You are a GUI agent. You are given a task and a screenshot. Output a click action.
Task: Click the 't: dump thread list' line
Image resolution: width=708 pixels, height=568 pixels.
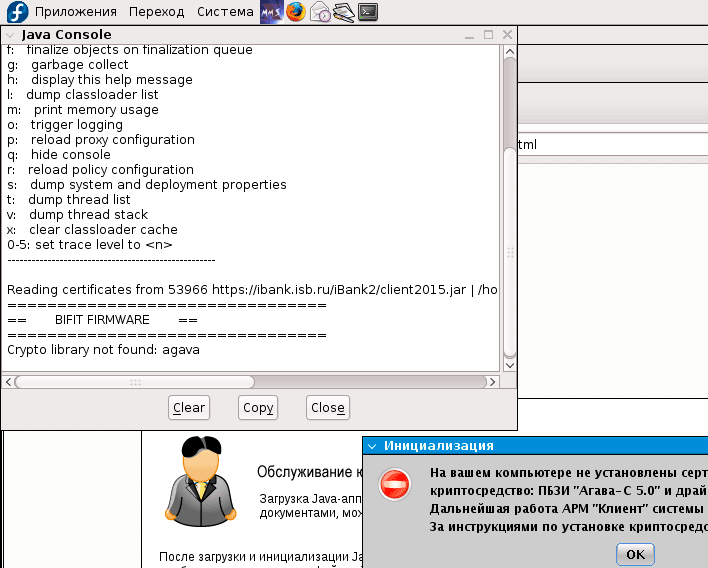[x=69, y=200]
